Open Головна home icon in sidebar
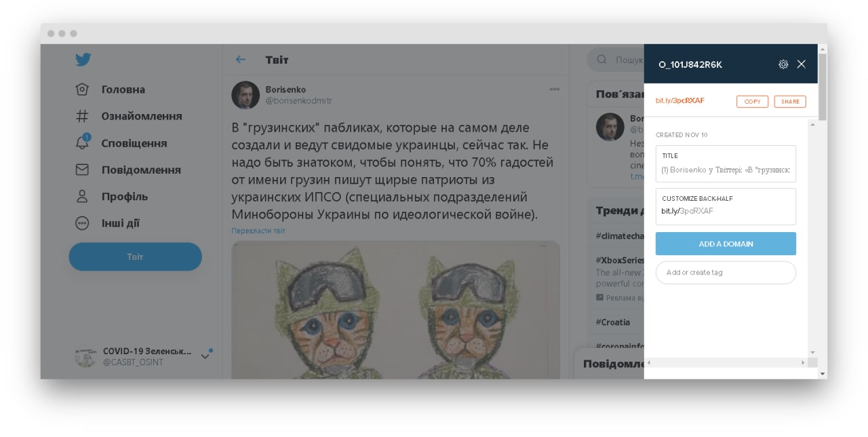This screenshot has width=868, height=437. point(82,90)
